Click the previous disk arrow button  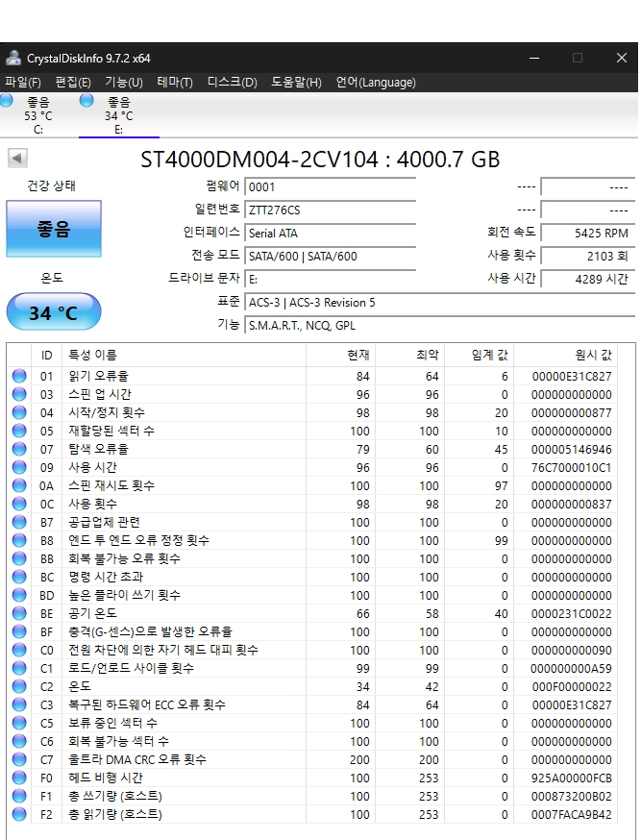point(17,158)
